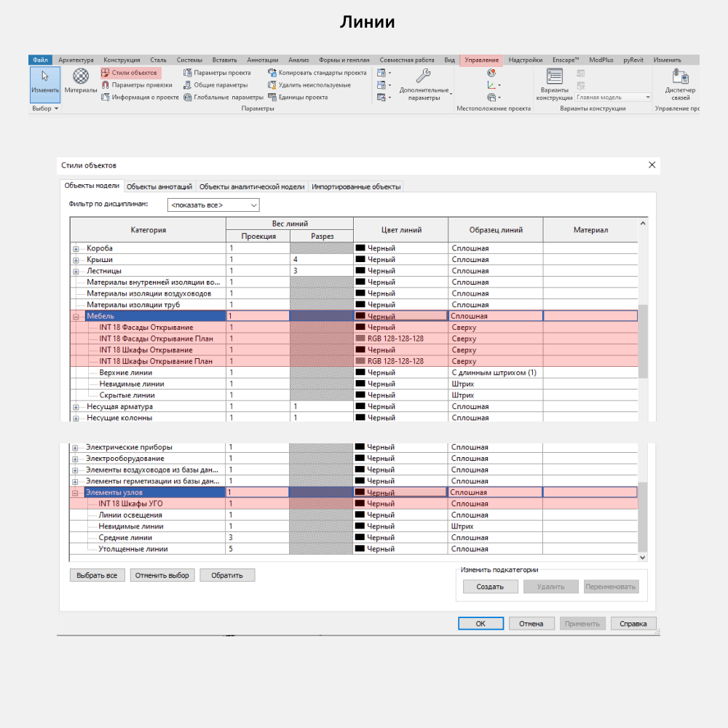The height and width of the screenshot is (728, 728).
Task: Select the INT 18 Шкафы Открывание row
Action: (x=354, y=350)
